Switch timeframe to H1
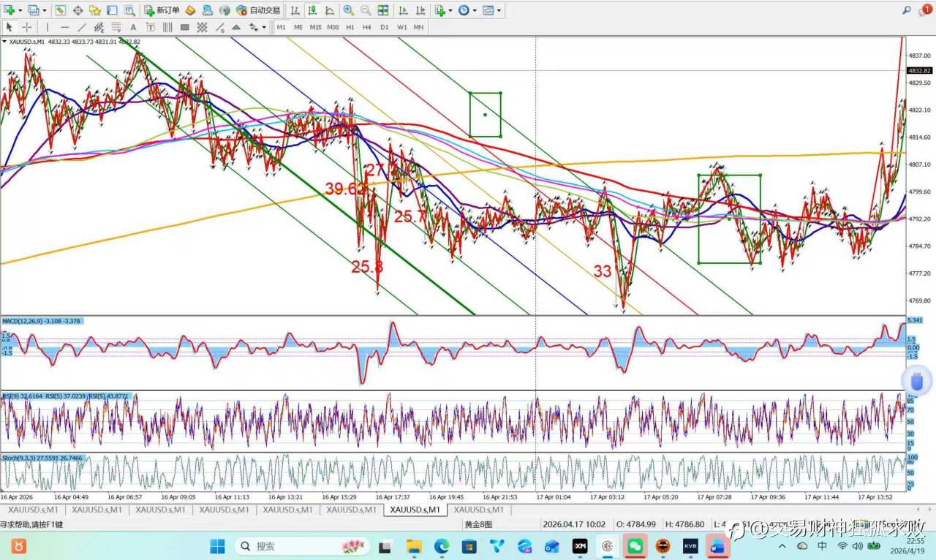This screenshot has height=560, width=936. pos(350,27)
